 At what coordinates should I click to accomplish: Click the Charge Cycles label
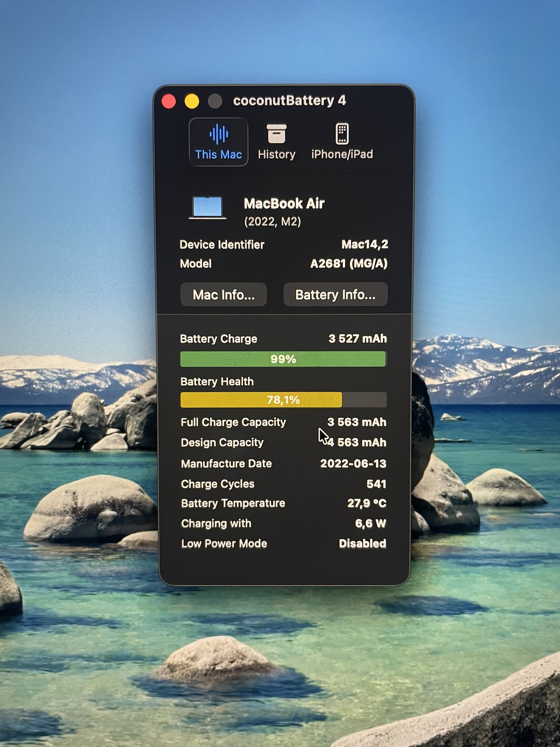click(x=217, y=484)
